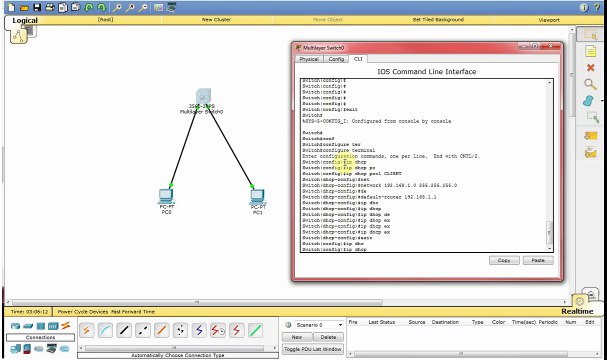607x360 pixels.
Task: Switch to the Physical tab
Action: (x=309, y=59)
